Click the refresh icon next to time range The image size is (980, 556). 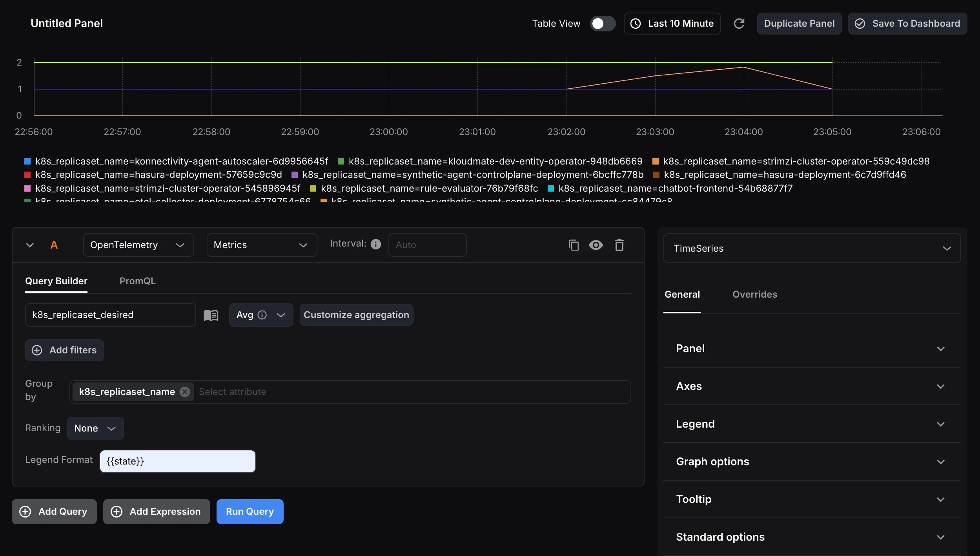coord(739,24)
